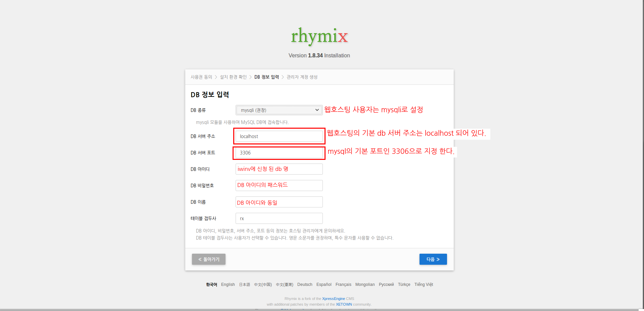
Task: Switch language to 中文(臺灣)
Action: pos(285,285)
